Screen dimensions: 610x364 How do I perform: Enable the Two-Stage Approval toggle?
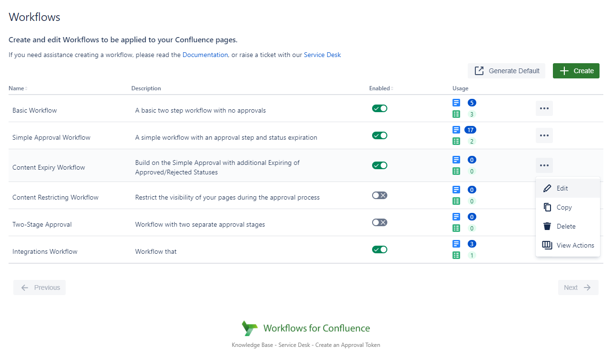pyautogui.click(x=379, y=222)
